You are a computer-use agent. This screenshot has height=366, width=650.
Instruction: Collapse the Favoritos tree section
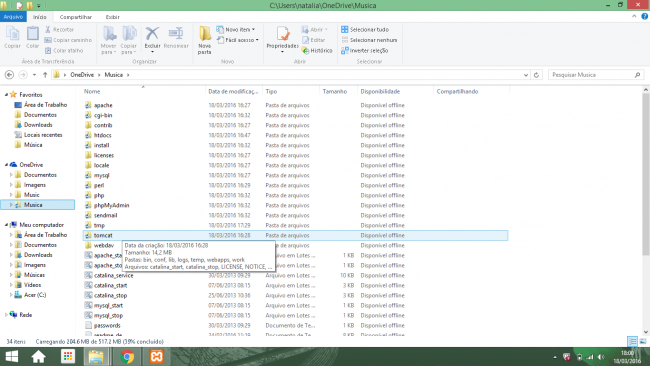coord(6,95)
